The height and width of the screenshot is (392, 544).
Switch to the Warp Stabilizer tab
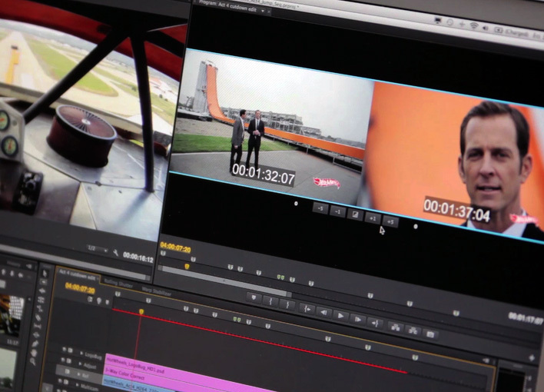click(x=157, y=291)
